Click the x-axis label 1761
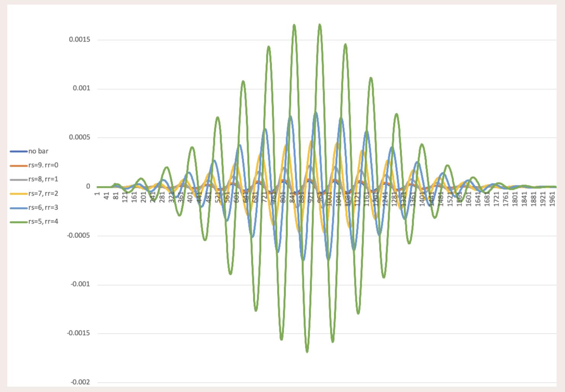This screenshot has height=392, width=565. (x=506, y=198)
